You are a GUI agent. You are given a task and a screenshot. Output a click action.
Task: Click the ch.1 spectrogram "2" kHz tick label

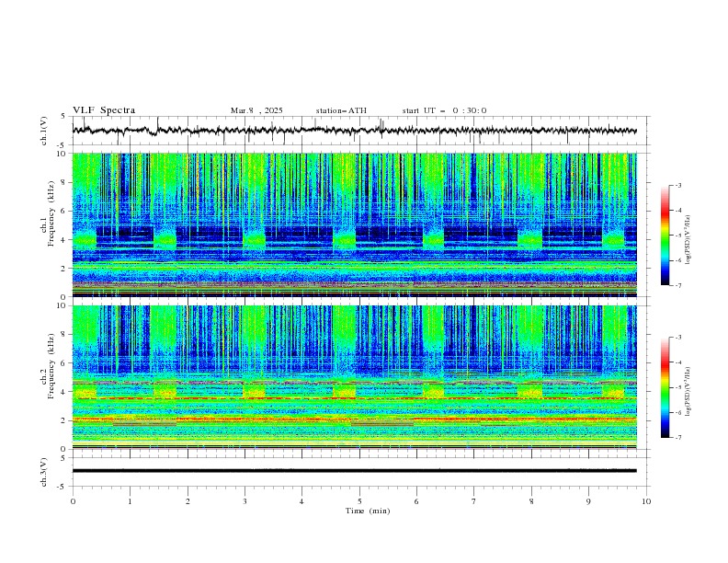[x=64, y=269]
